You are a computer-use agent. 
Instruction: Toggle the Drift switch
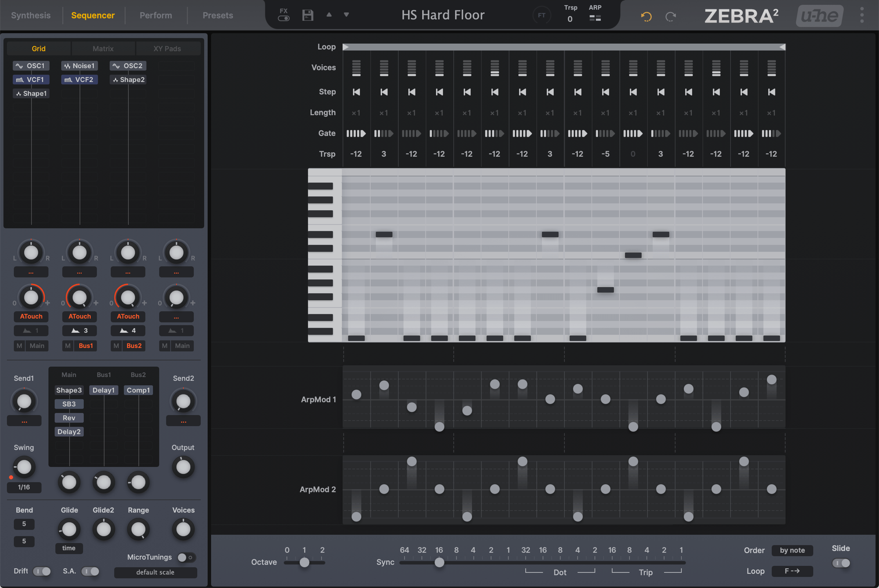42,571
